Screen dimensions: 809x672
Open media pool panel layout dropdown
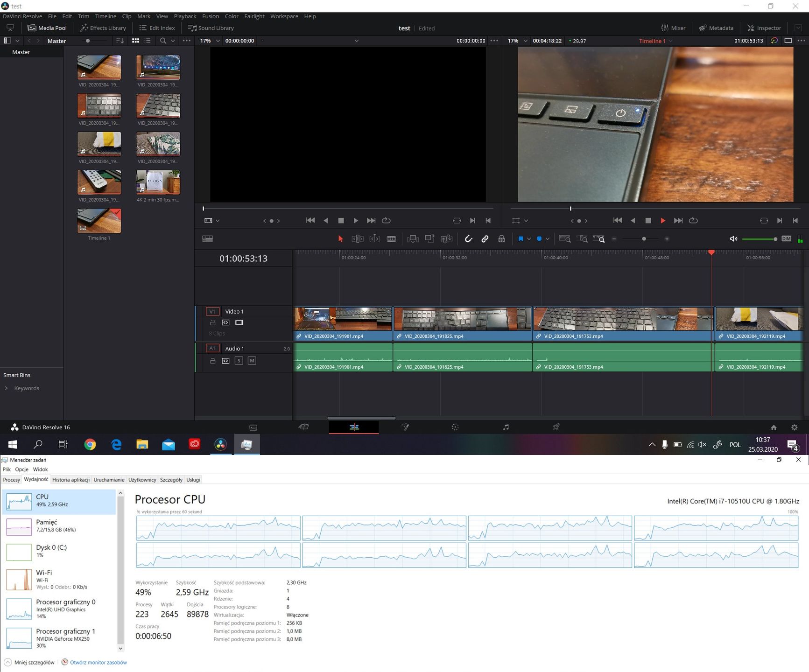(17, 41)
